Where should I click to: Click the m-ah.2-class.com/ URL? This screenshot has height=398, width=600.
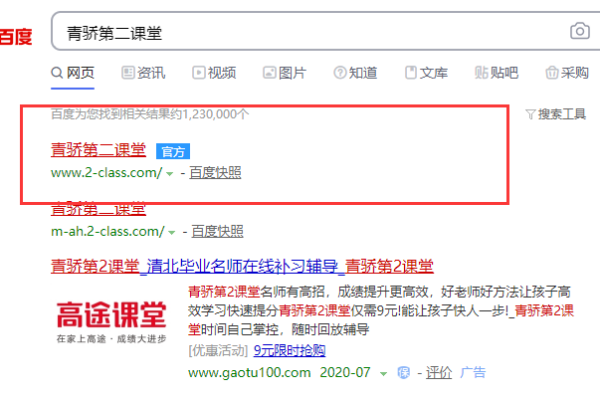click(x=108, y=231)
